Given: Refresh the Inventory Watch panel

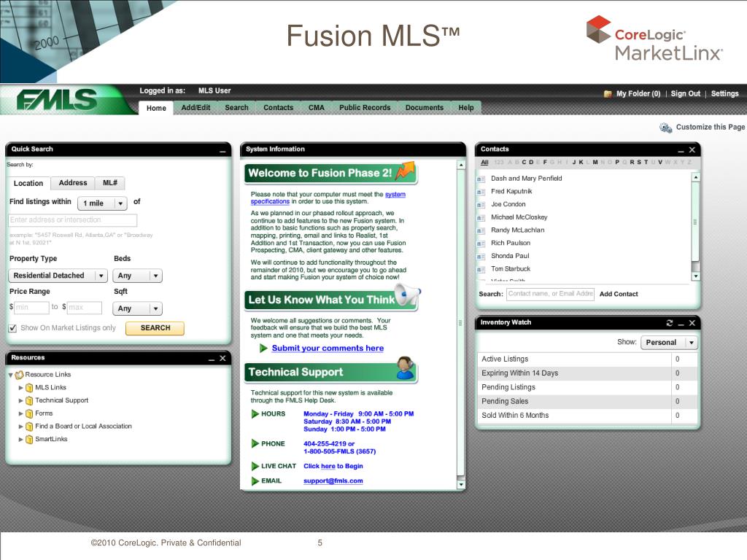Looking at the screenshot, I should (x=670, y=323).
